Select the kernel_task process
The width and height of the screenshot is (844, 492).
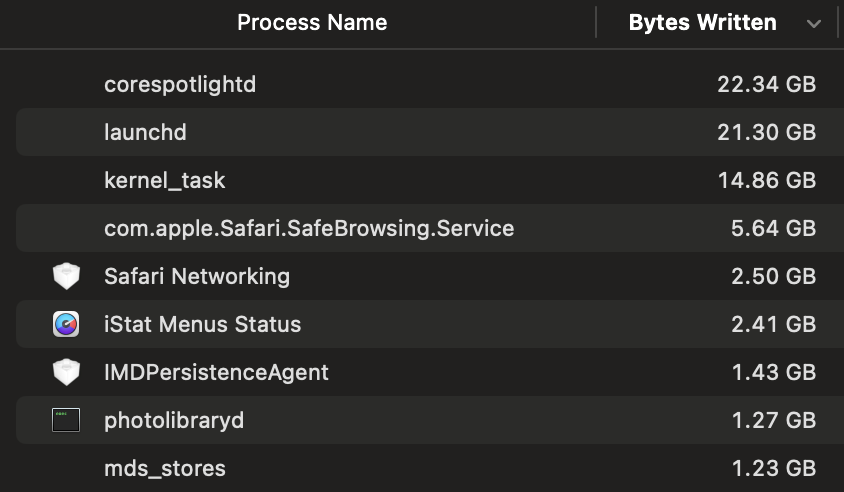[x=165, y=180]
